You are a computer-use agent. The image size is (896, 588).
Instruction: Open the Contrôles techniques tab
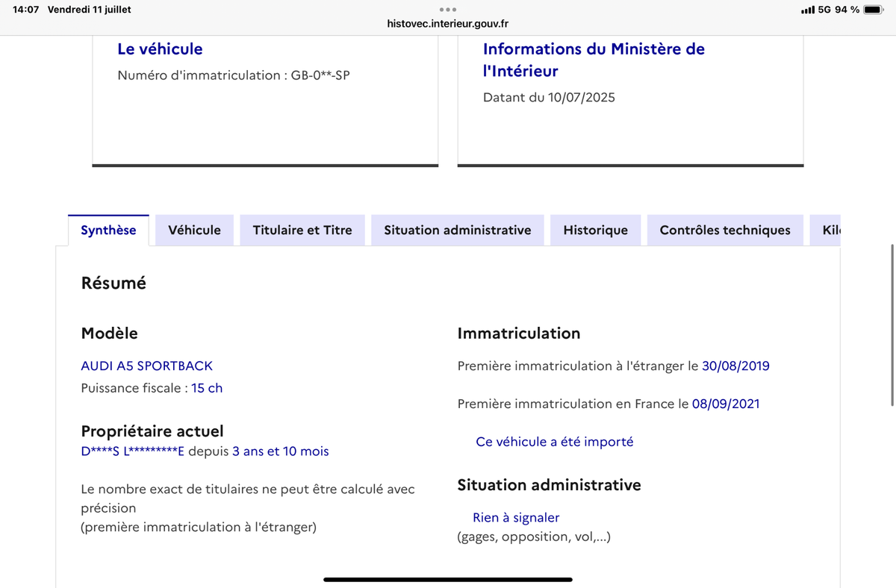coord(725,230)
